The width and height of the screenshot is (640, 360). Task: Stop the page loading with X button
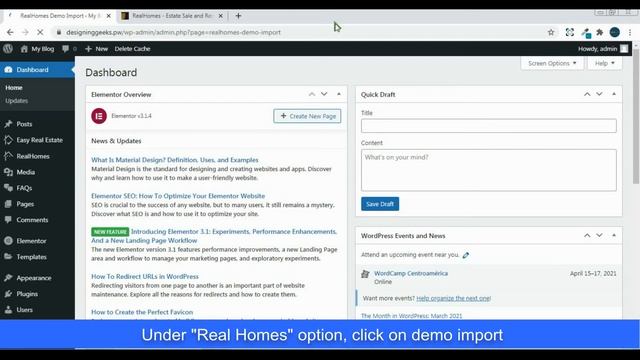[x=40, y=32]
